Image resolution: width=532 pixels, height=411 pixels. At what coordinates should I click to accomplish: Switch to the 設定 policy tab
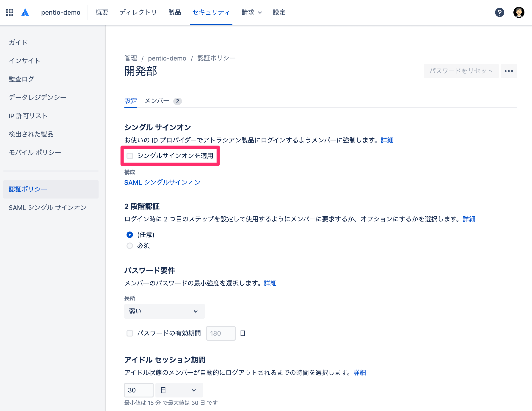[131, 101]
